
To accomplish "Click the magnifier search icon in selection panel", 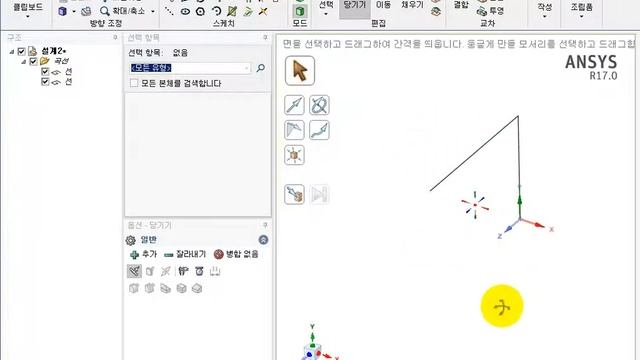I will point(260,68).
